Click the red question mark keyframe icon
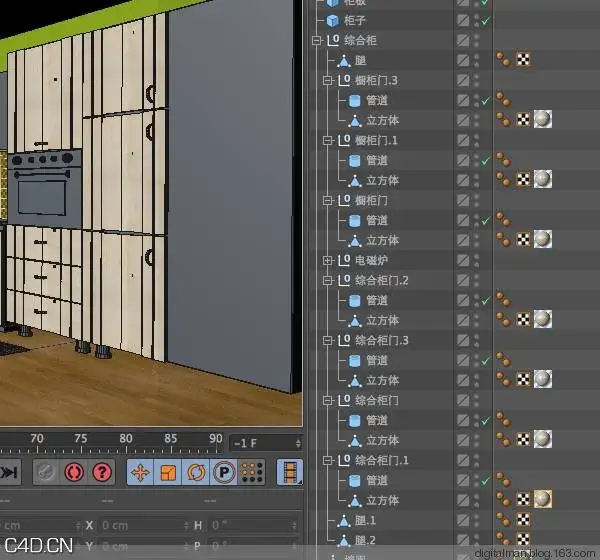 click(x=102, y=472)
